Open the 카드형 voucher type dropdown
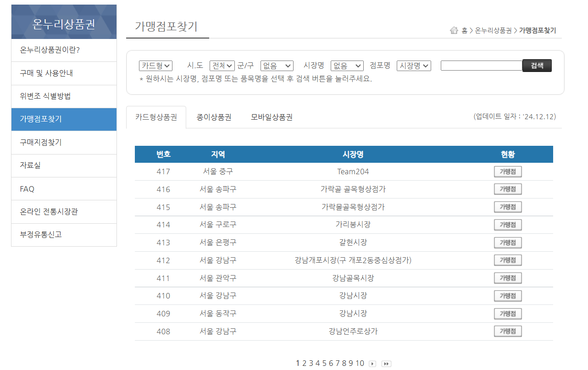588x370 pixels. click(156, 65)
